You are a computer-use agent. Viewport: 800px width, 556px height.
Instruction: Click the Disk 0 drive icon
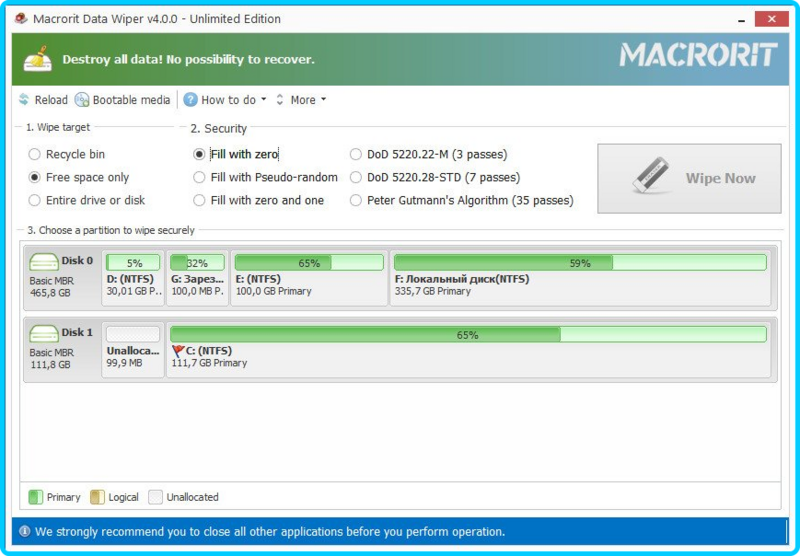pyautogui.click(x=44, y=262)
